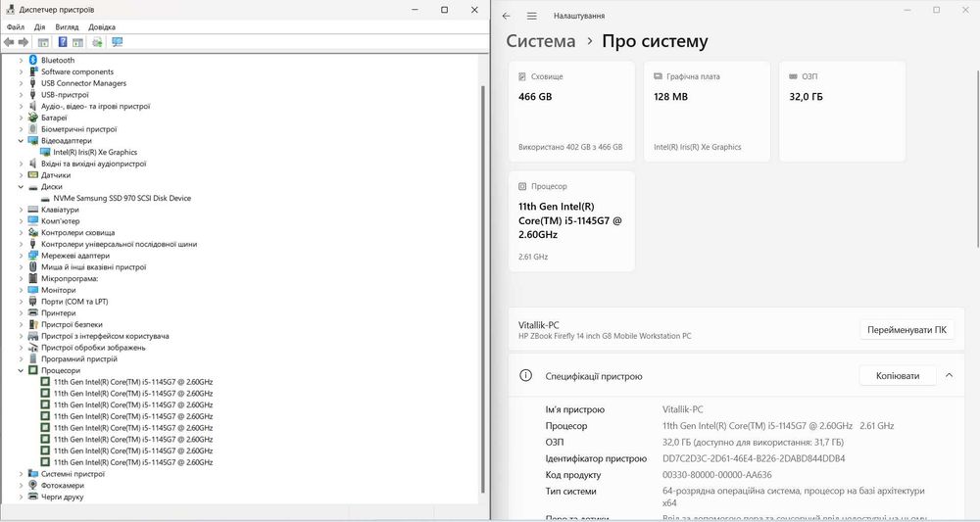Click the Система breadcrumb link
The width and height of the screenshot is (980, 522).
pyautogui.click(x=541, y=41)
